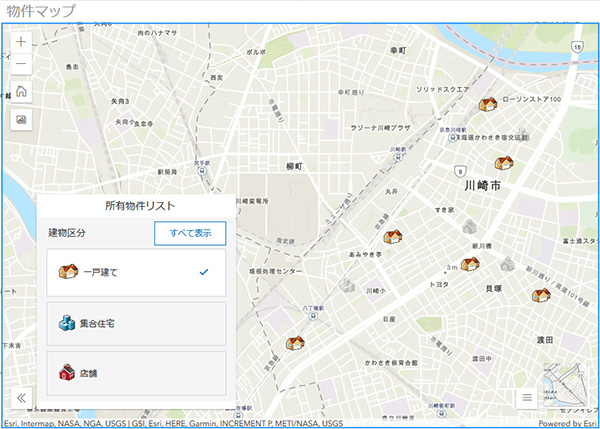
Task: Click house marker above あみやき亭
Action: tap(393, 238)
